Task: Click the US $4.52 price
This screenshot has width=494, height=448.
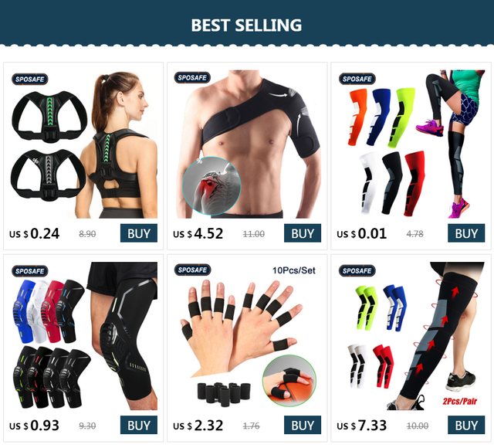Action: tap(198, 233)
